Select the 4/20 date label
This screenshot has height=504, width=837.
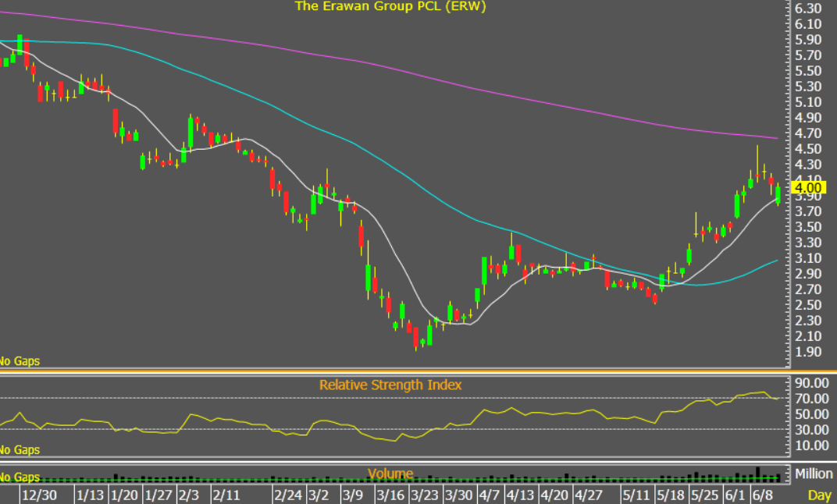(x=554, y=495)
